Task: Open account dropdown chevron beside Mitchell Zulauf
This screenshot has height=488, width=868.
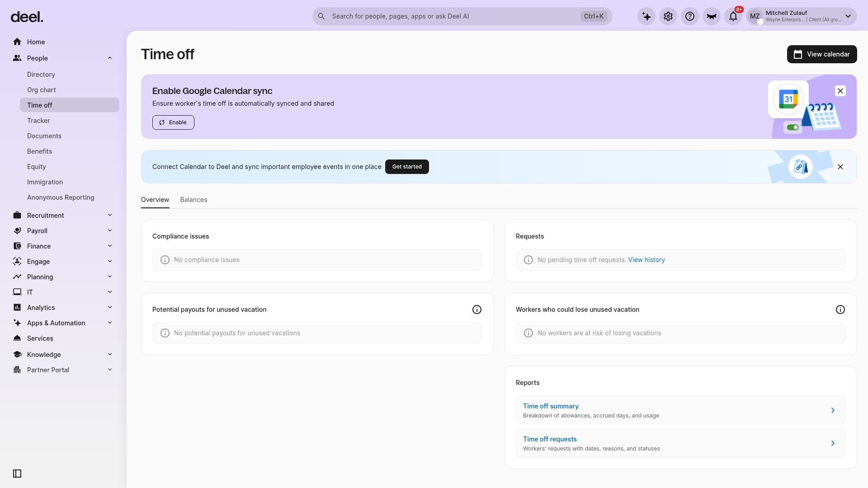Action: tap(848, 16)
